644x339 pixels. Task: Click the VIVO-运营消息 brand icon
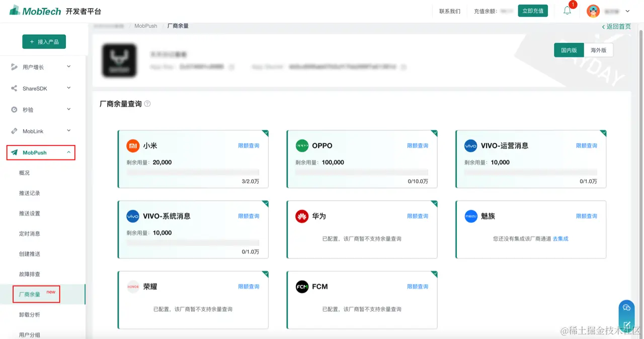tap(470, 146)
